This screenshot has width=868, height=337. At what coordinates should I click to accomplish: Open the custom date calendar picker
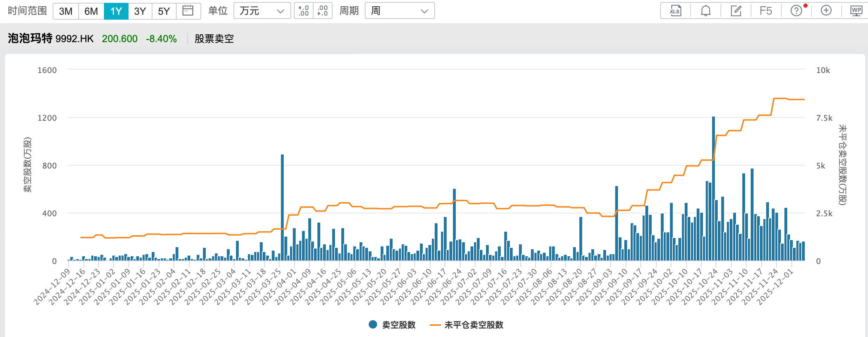click(188, 11)
